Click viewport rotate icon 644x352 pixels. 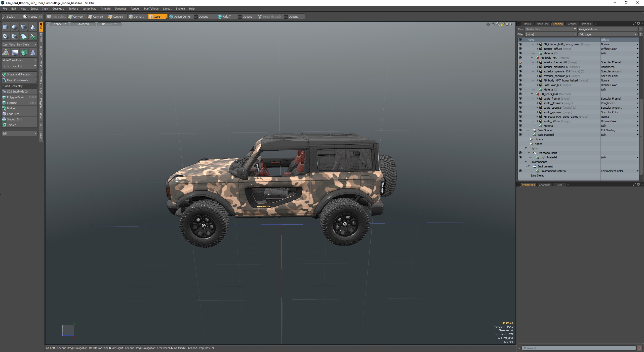pos(493,24)
